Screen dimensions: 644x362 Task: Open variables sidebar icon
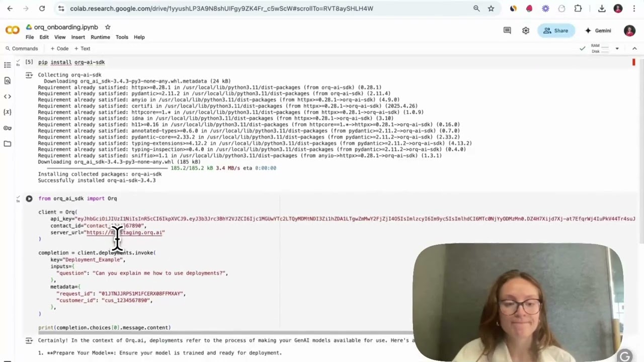(8, 112)
